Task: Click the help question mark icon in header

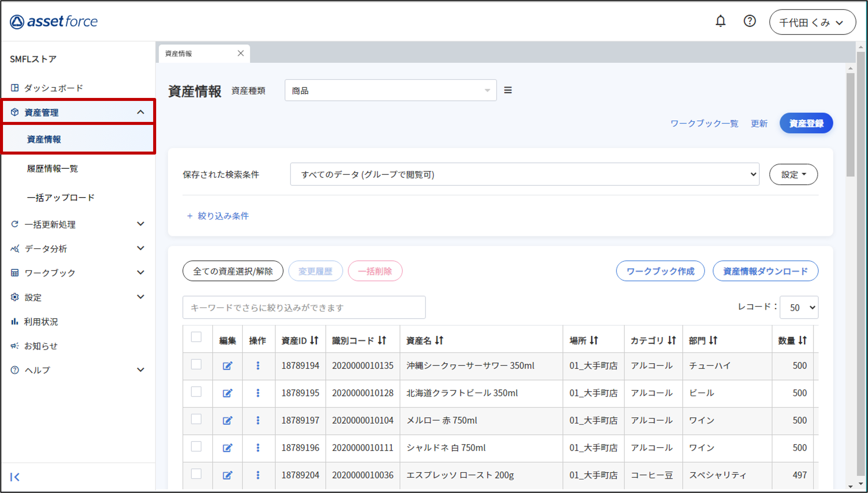Action: (x=749, y=21)
